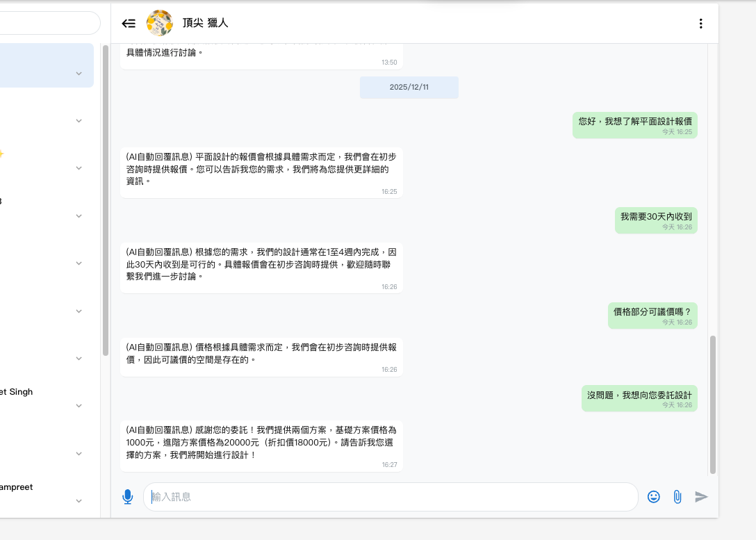Open the chevron menu of the second conversation
The image size is (756, 540).
coord(79,121)
